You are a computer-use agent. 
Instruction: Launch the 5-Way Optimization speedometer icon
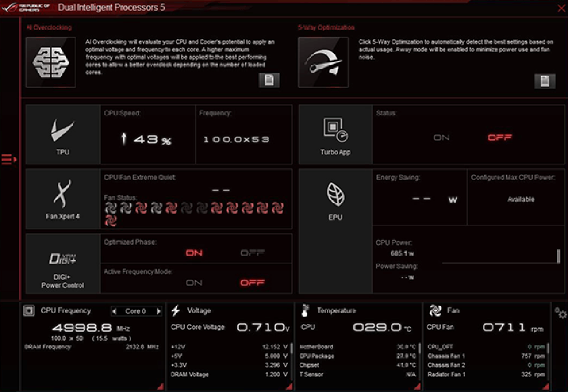coord(323,62)
